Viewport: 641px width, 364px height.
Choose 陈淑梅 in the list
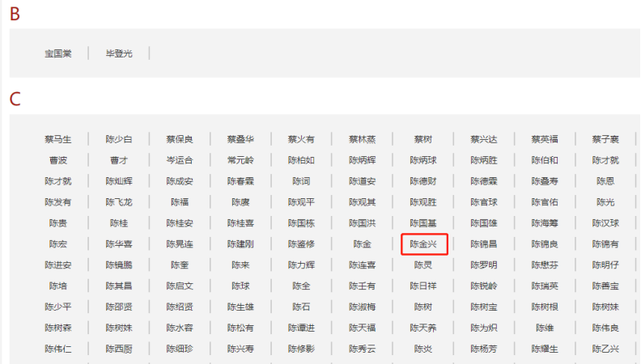pos(362,307)
